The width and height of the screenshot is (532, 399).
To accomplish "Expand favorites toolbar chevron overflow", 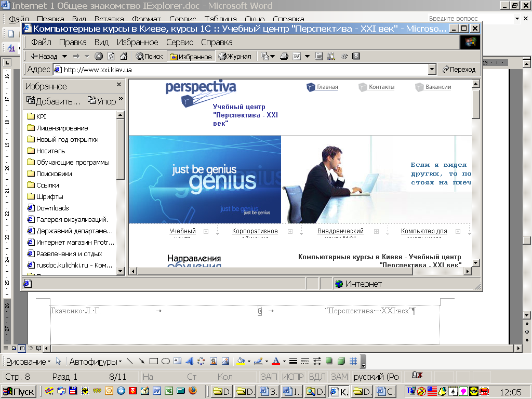I will [x=121, y=99].
